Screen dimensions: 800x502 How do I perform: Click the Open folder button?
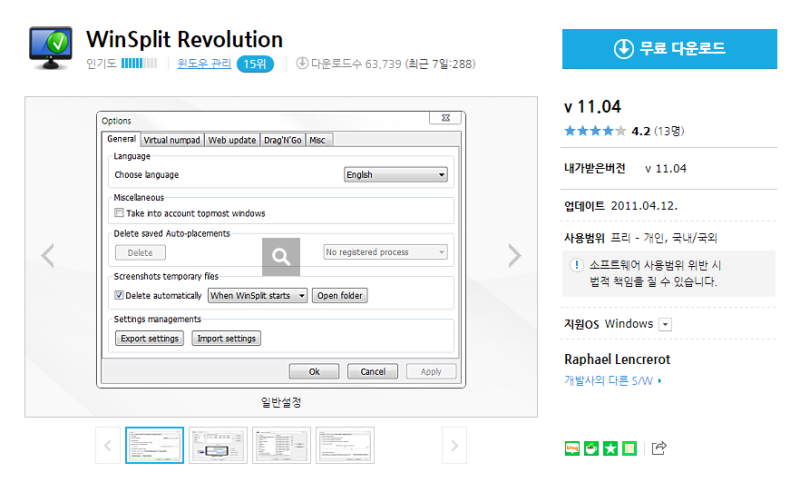(340, 295)
